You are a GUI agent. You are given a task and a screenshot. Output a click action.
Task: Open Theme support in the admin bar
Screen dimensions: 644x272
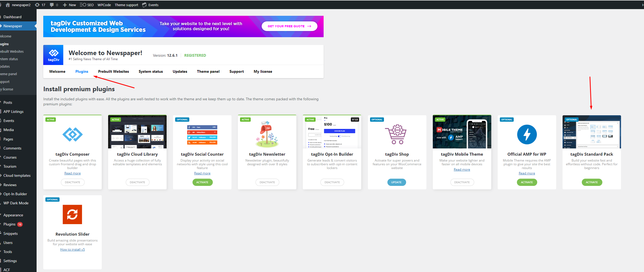click(x=126, y=5)
